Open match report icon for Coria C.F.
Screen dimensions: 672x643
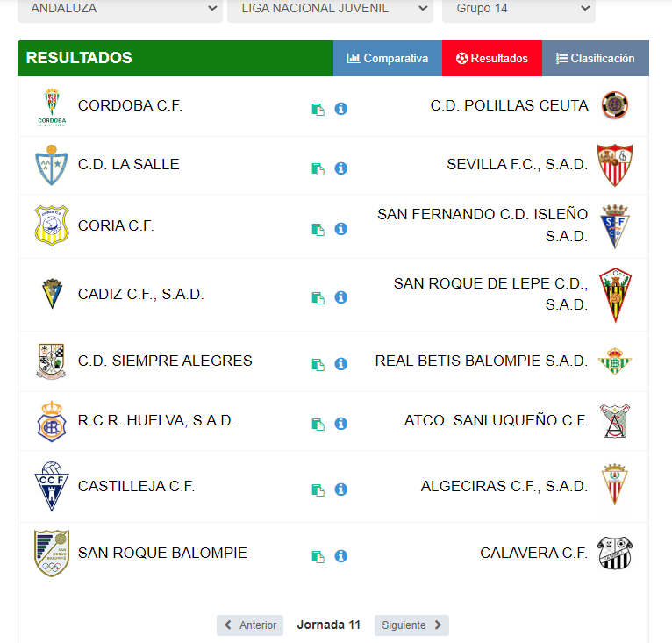[318, 230]
